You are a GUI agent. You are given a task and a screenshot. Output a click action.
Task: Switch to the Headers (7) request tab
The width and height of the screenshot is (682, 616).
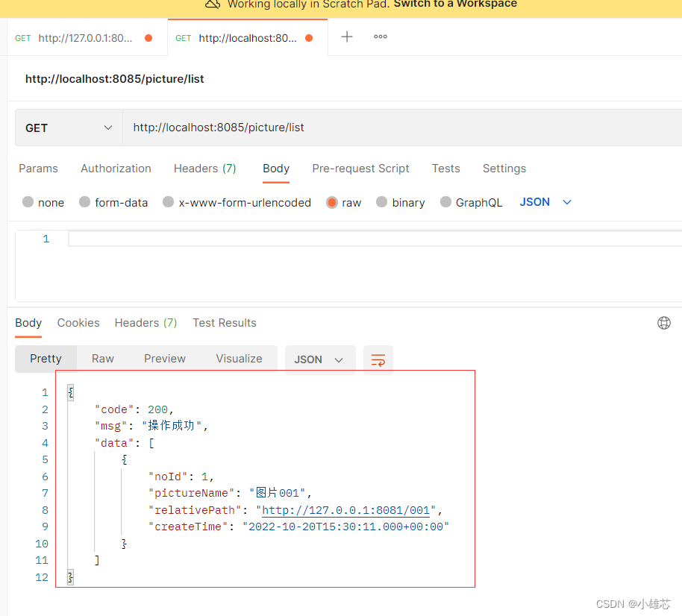(x=204, y=169)
